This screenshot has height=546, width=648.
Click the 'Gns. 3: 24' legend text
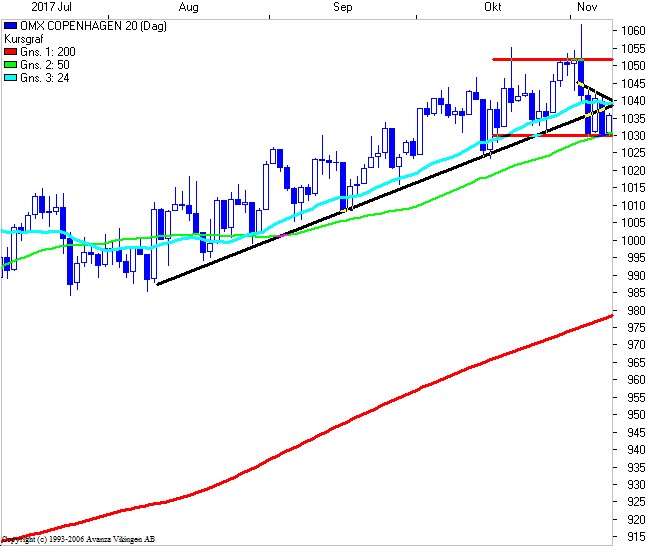tap(45, 78)
